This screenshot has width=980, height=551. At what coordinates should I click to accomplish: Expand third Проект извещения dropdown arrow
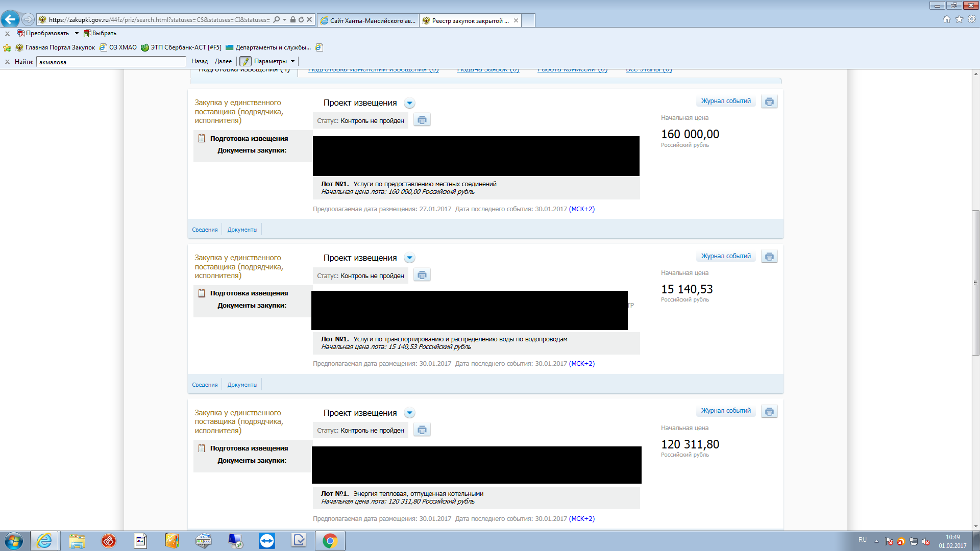point(409,413)
